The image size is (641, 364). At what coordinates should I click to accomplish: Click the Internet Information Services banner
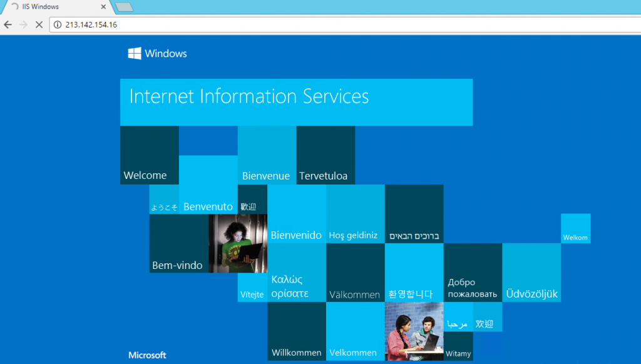pyautogui.click(x=296, y=102)
